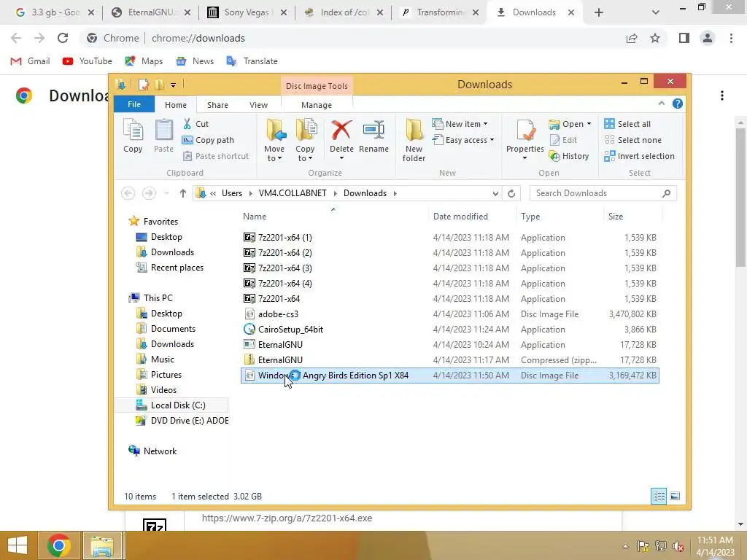Click muted volume icon in system tray
The height and width of the screenshot is (560, 747).
[x=678, y=546]
